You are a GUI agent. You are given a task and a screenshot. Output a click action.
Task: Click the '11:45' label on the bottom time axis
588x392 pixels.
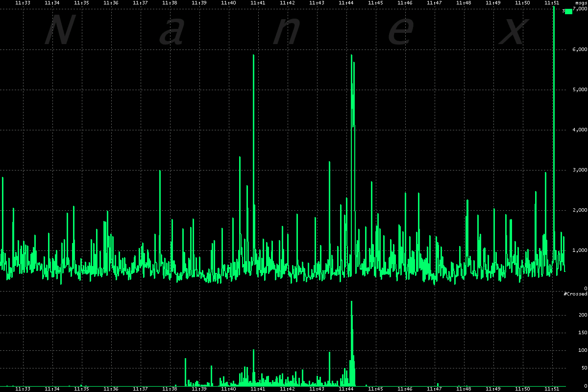375,389
